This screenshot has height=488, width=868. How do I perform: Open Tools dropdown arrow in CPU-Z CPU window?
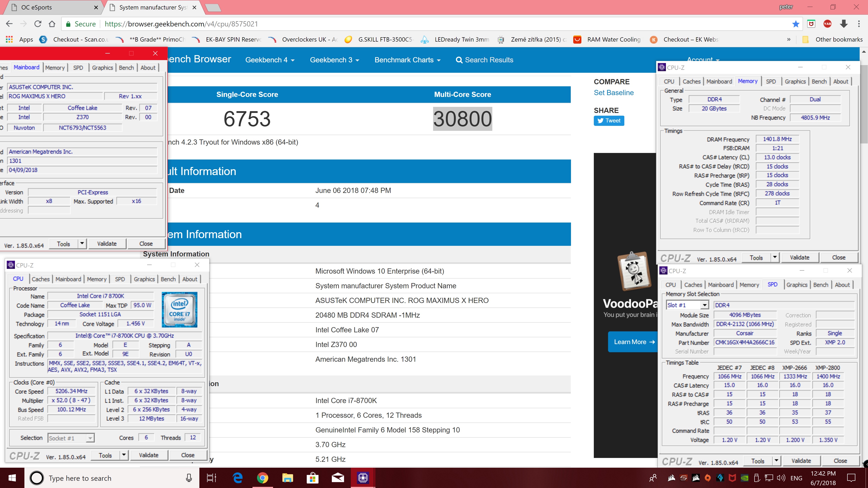click(124, 455)
